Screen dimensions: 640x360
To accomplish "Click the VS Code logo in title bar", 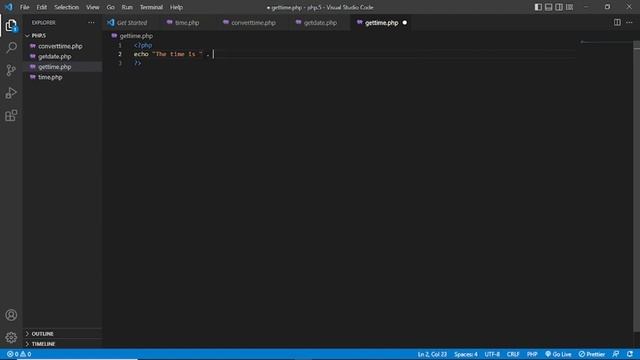I will 9,7.
